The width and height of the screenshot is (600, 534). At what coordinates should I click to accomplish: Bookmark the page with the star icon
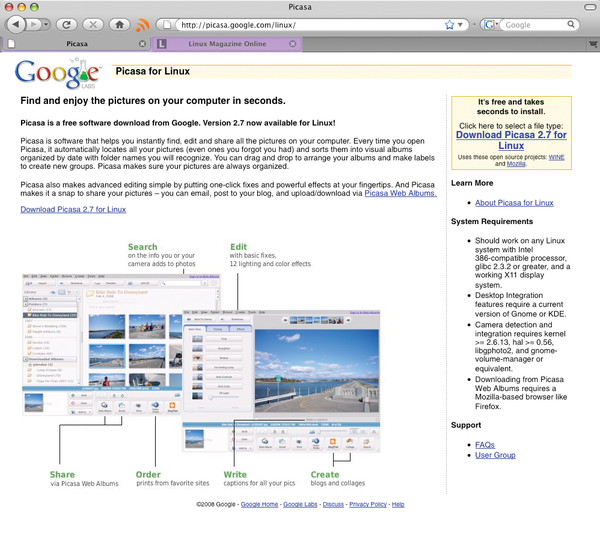(x=449, y=25)
